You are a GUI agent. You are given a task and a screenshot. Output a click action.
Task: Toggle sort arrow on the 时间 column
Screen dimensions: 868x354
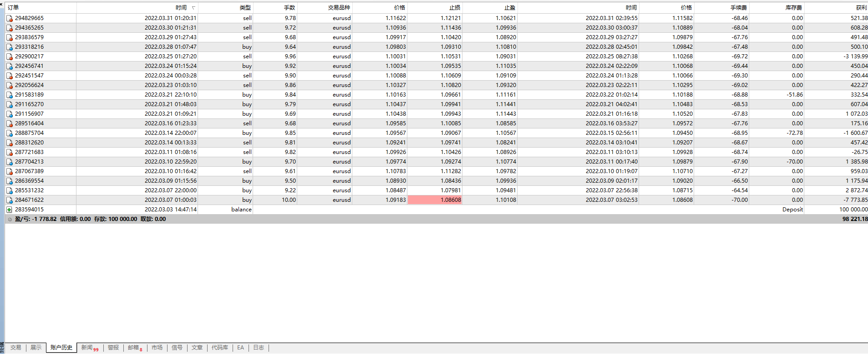193,8
